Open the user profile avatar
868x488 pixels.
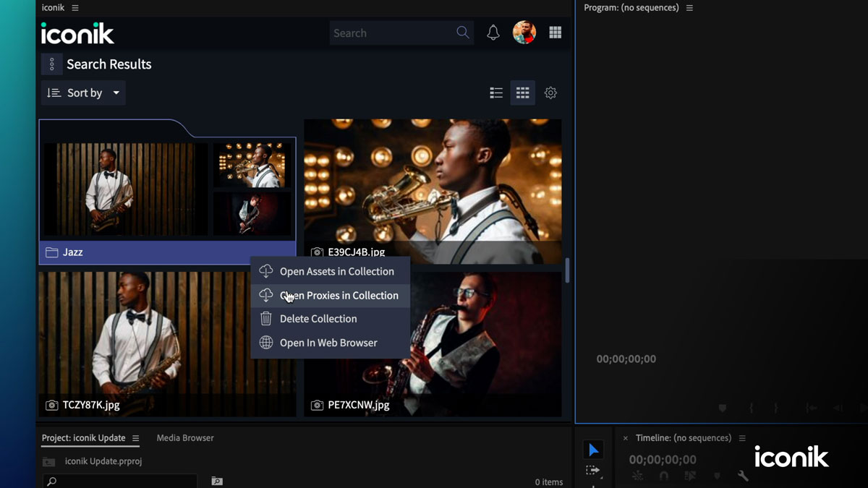(524, 33)
